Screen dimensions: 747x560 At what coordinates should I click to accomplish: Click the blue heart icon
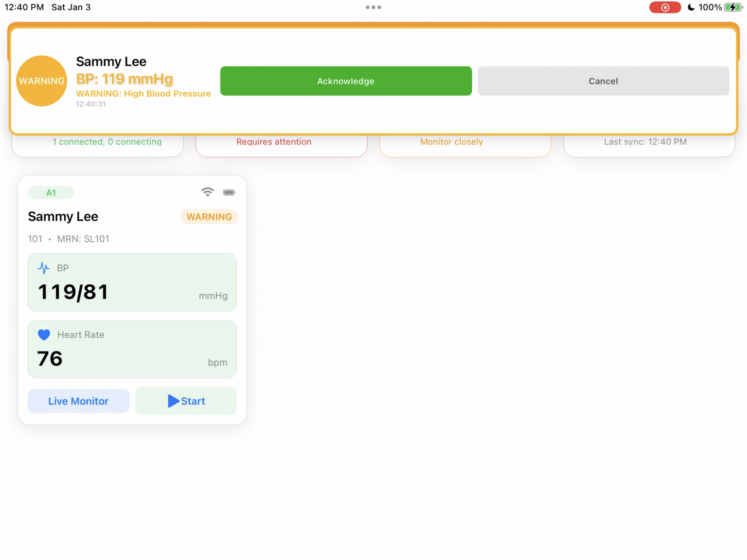pyautogui.click(x=44, y=334)
